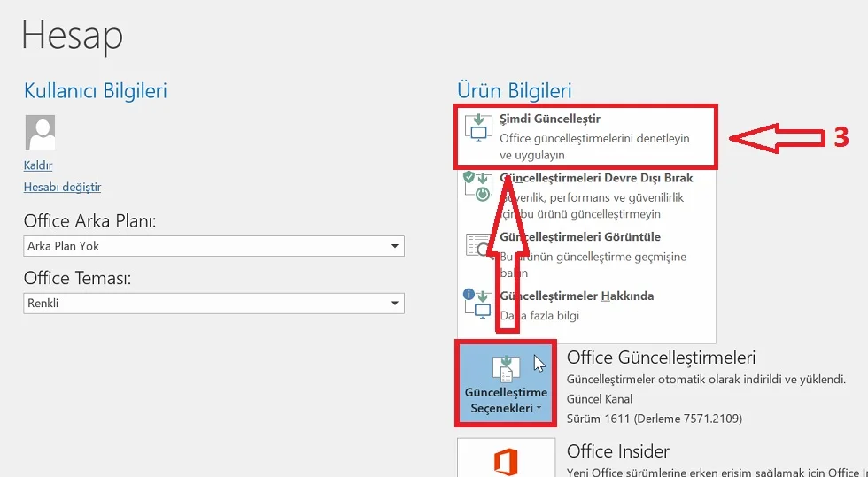Click the Güncelleştirmeleri Görüntüle magnifier icon

coord(478,245)
